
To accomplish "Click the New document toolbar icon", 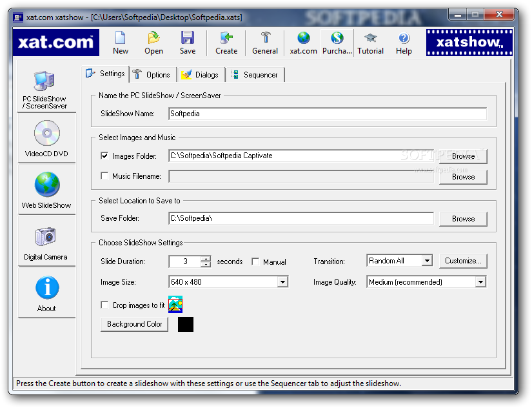I will click(121, 38).
